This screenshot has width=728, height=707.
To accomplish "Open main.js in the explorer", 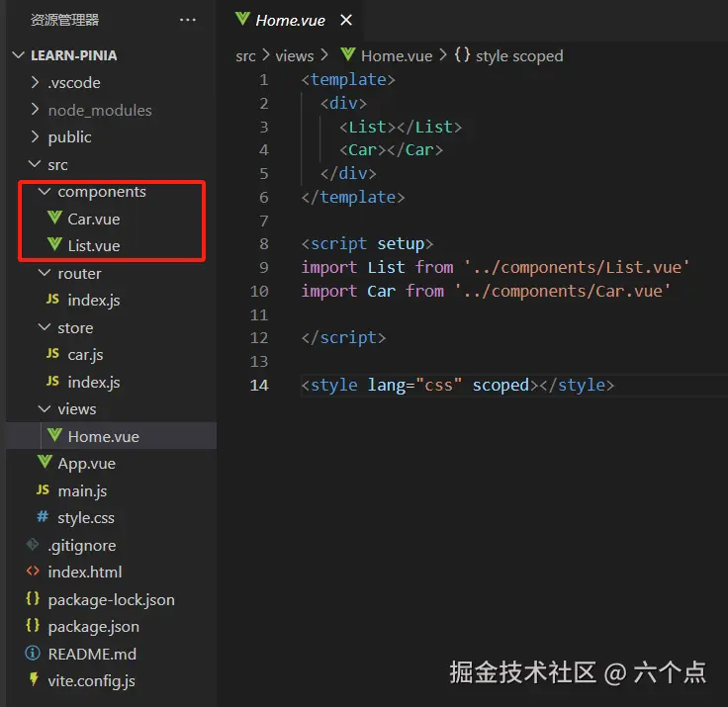I will point(82,491).
